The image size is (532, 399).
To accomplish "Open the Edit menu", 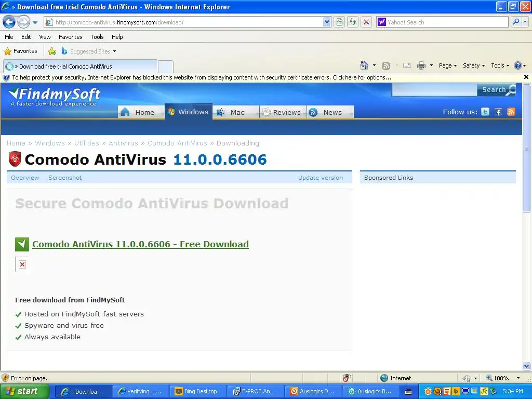I will click(26, 37).
